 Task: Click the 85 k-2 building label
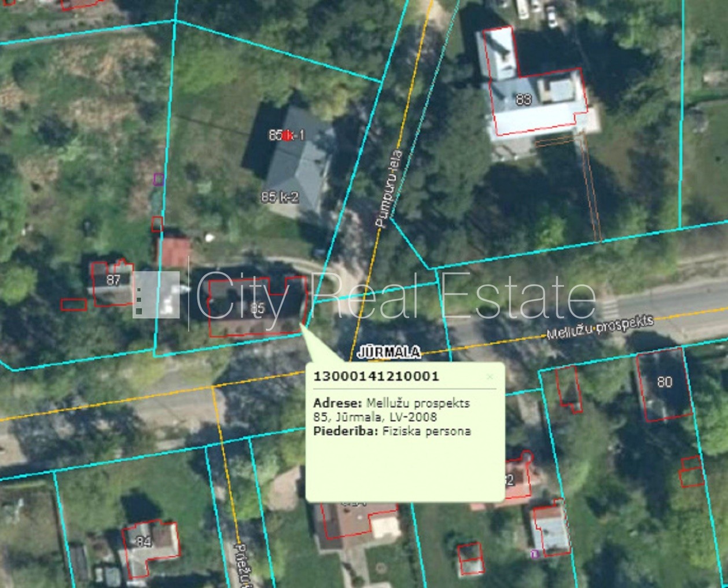pos(280,197)
